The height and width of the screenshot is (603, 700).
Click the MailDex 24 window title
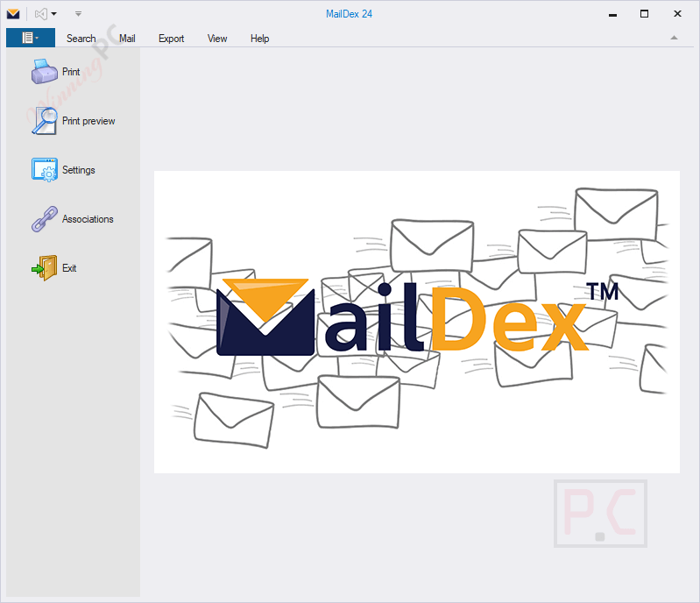click(349, 14)
